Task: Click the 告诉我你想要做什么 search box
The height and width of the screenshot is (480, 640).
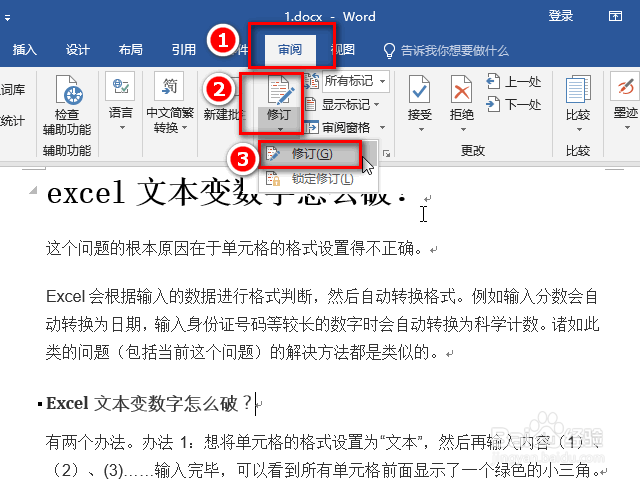Action: [x=454, y=51]
